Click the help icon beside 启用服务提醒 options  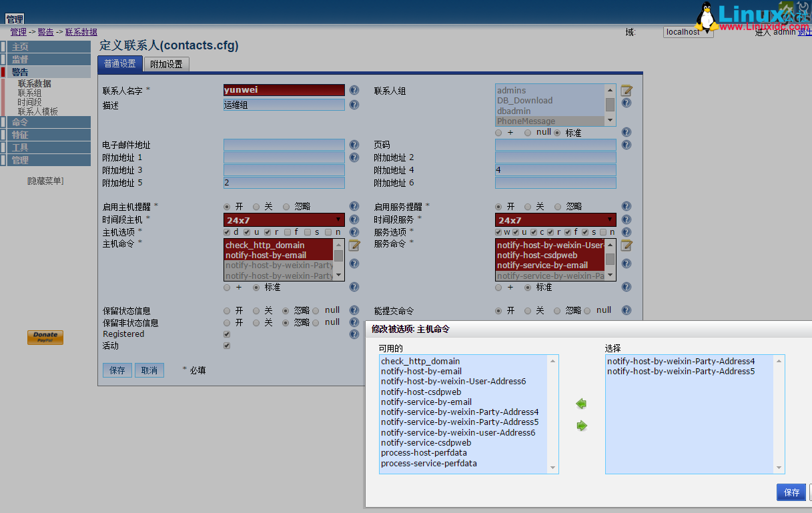[x=626, y=206]
